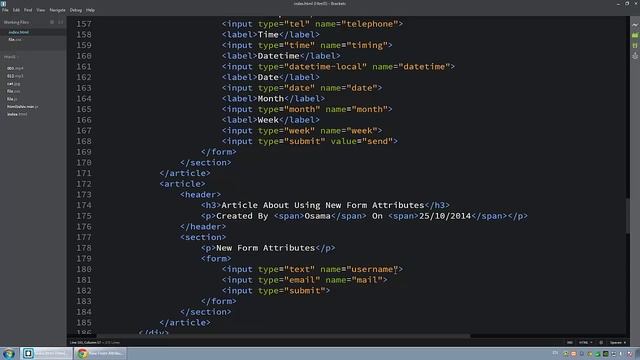
Task: Click the orange system tray icon
Action: pyautogui.click(x=573, y=353)
